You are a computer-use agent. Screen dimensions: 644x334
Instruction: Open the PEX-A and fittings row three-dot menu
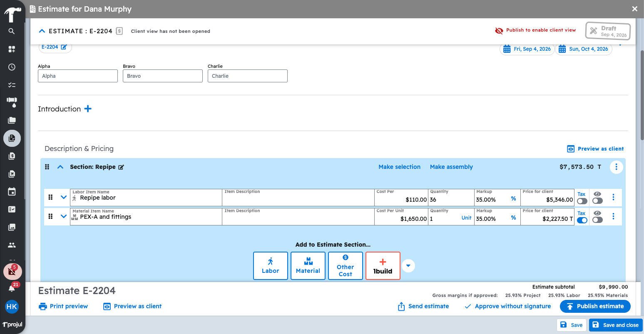click(x=613, y=216)
